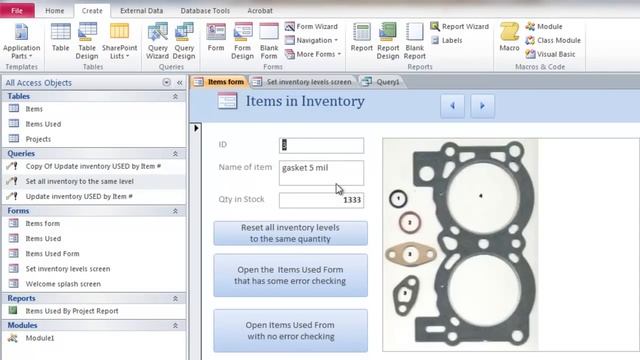Image resolution: width=640 pixels, height=360 pixels.
Task: Click the Name of item field
Action: pos(321,173)
